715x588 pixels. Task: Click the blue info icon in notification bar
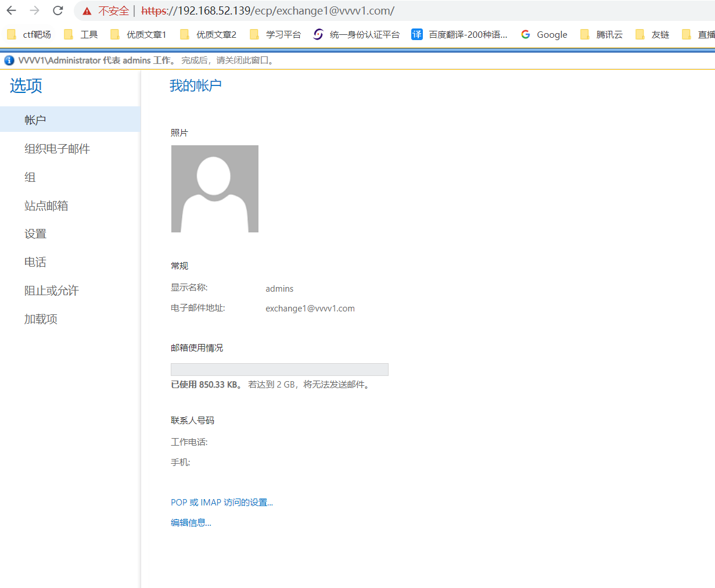point(9,60)
